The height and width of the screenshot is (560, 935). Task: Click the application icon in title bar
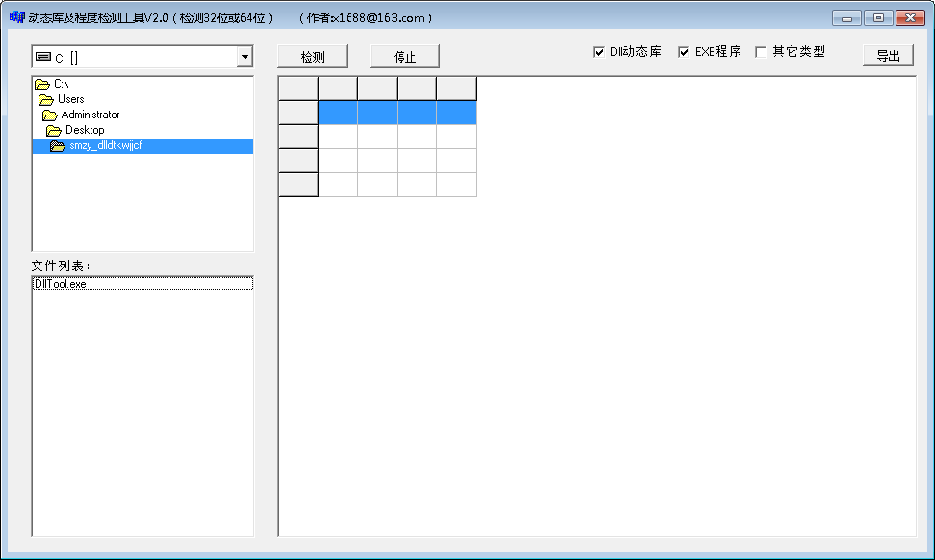[16, 17]
